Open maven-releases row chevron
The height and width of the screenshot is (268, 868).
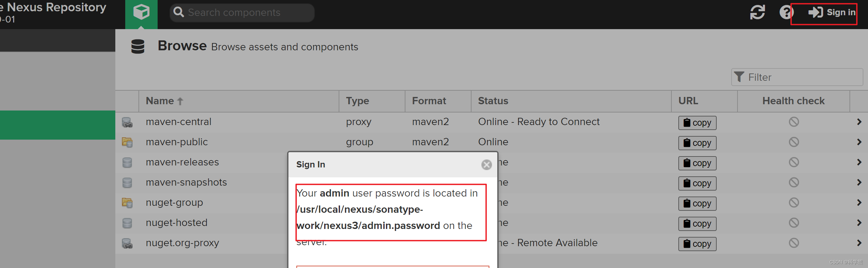[859, 162]
